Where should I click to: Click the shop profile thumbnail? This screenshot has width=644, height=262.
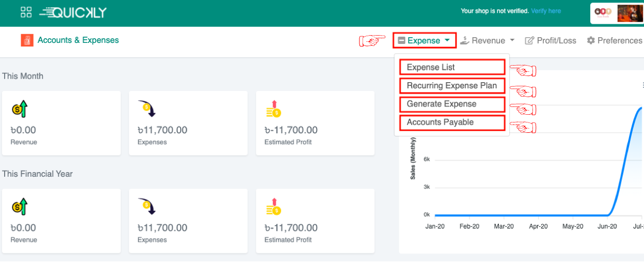(630, 13)
